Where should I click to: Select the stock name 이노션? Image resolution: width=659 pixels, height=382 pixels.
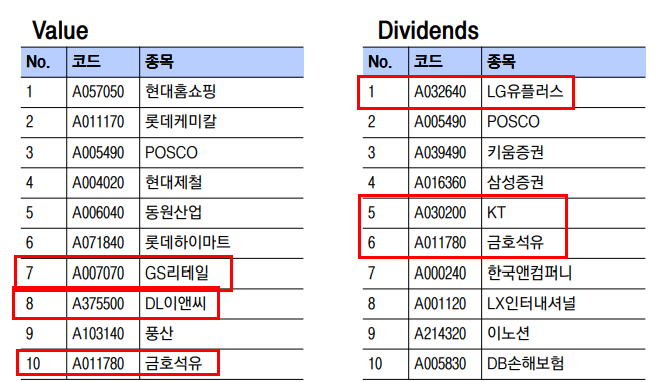(x=508, y=334)
